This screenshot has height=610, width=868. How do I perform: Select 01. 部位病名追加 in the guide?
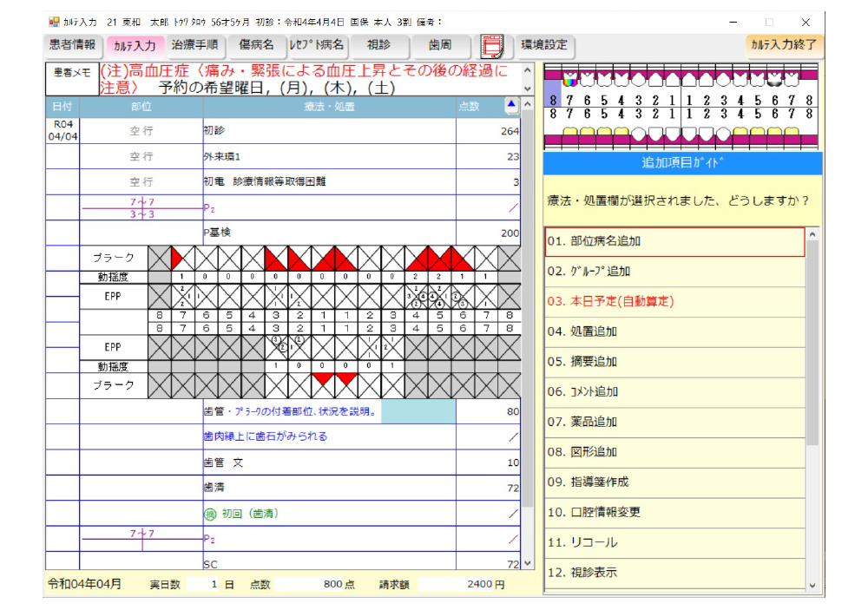click(674, 241)
